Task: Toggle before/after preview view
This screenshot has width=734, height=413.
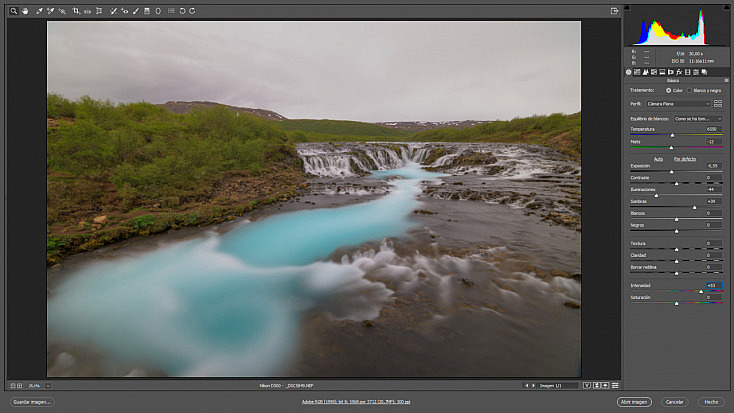Action: [x=587, y=386]
